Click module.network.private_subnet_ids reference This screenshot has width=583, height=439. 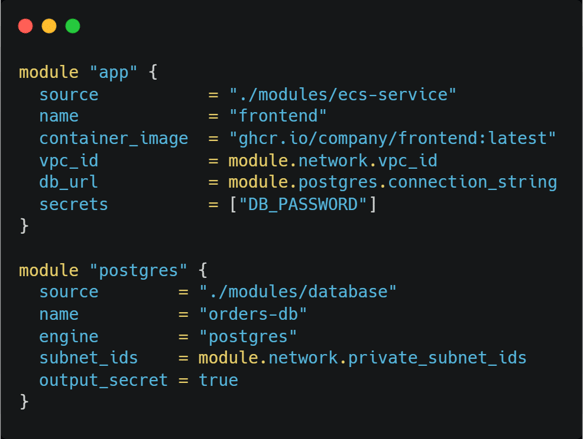(363, 358)
